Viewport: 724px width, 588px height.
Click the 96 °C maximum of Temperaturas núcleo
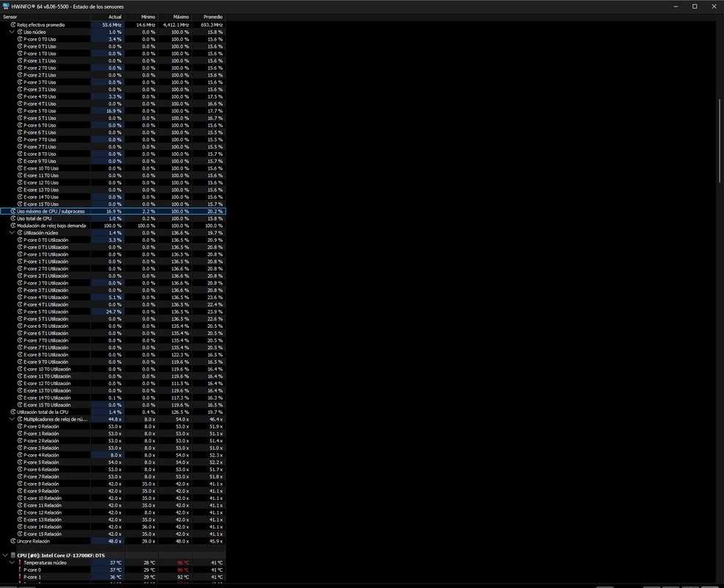point(183,562)
